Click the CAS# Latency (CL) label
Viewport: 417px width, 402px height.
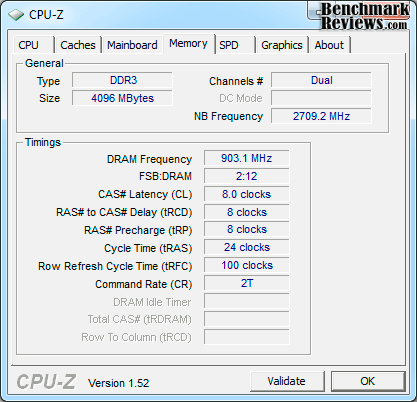click(x=145, y=194)
